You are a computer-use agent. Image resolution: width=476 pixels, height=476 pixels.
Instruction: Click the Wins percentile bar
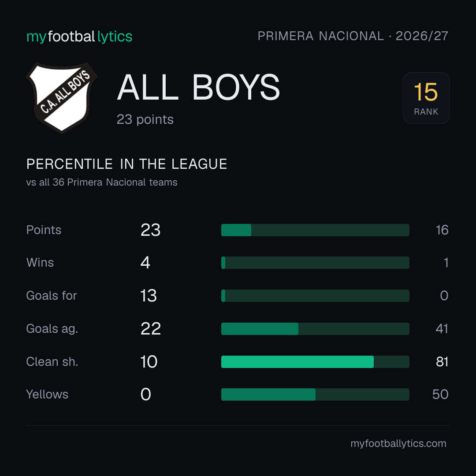tap(315, 263)
